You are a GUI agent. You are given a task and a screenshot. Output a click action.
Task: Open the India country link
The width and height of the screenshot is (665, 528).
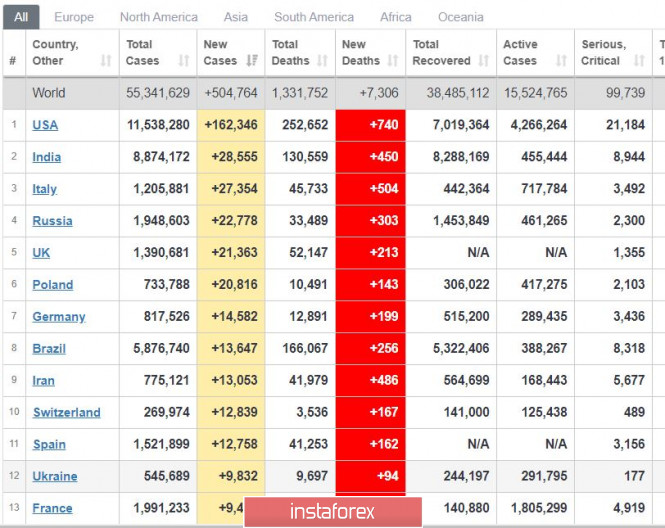(47, 157)
